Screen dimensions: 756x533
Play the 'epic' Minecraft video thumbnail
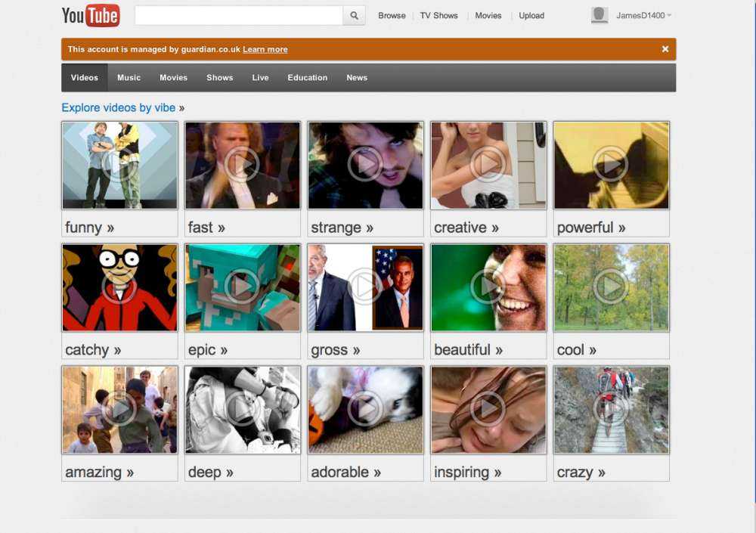coord(243,287)
